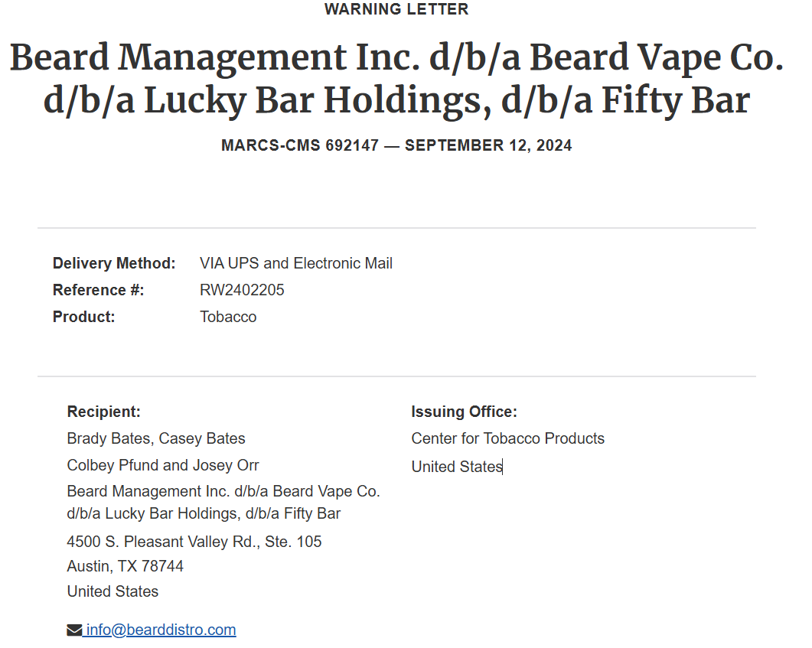
Task: Click the Beard Management Inc. page title
Action: 396,78
